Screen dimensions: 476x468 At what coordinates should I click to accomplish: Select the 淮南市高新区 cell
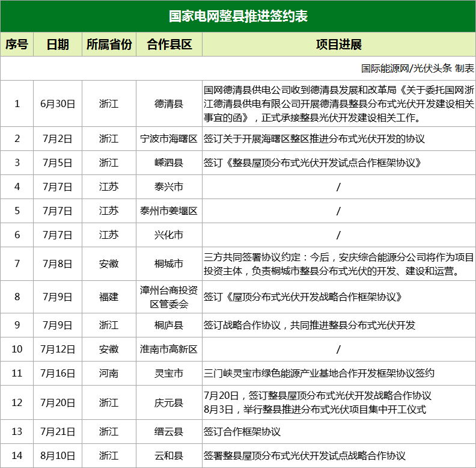click(x=169, y=349)
